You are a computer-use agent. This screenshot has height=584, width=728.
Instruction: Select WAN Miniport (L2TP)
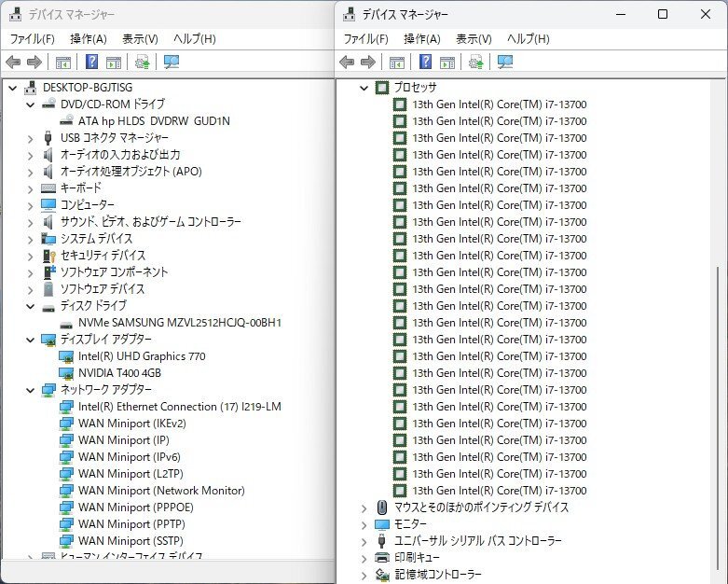coord(130,473)
